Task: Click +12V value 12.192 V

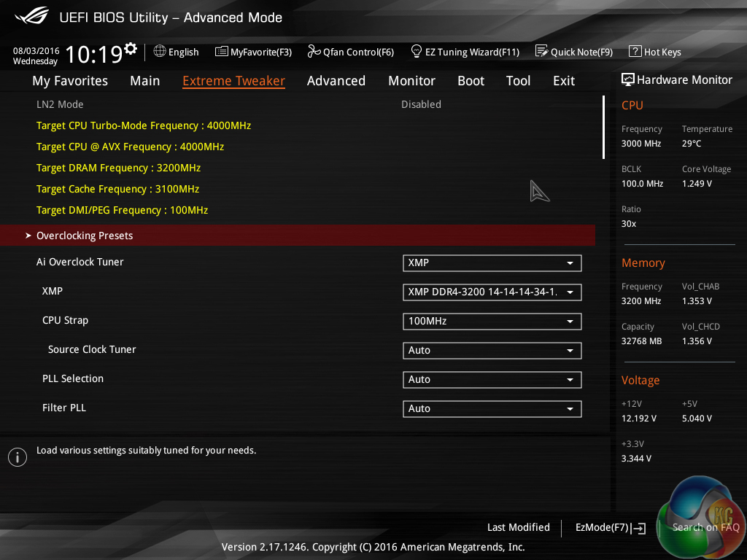Action: point(639,418)
